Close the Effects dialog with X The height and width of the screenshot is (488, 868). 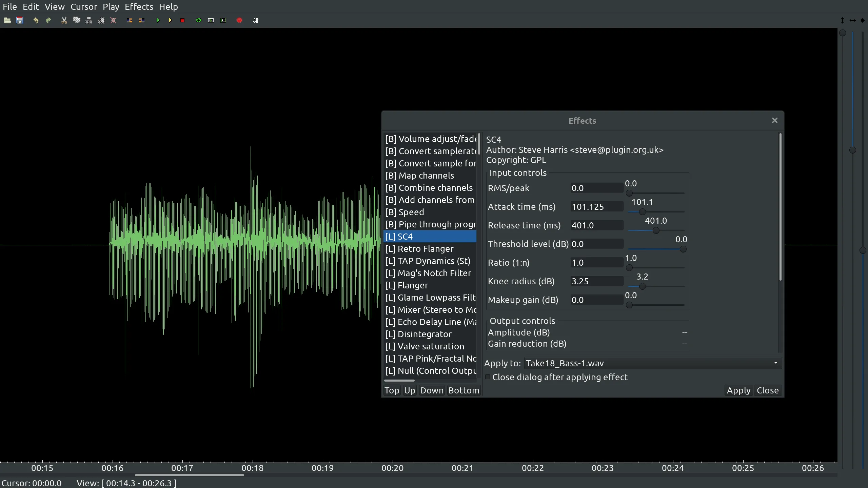coord(774,121)
